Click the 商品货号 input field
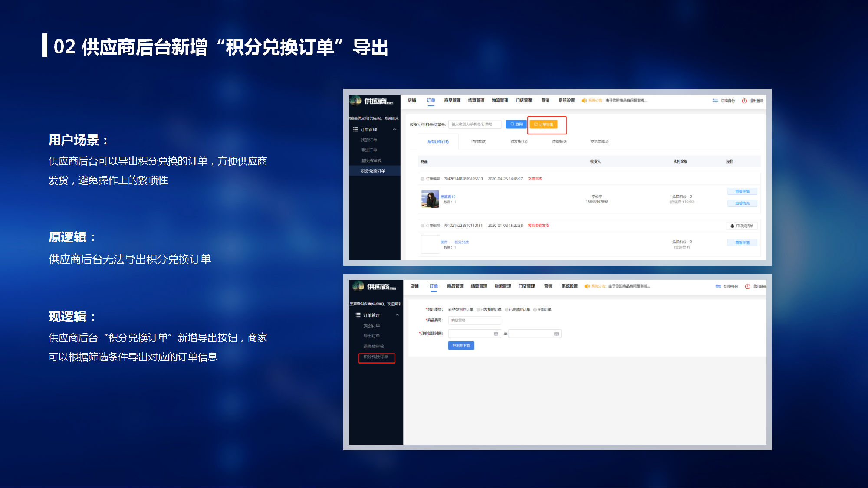 click(474, 321)
